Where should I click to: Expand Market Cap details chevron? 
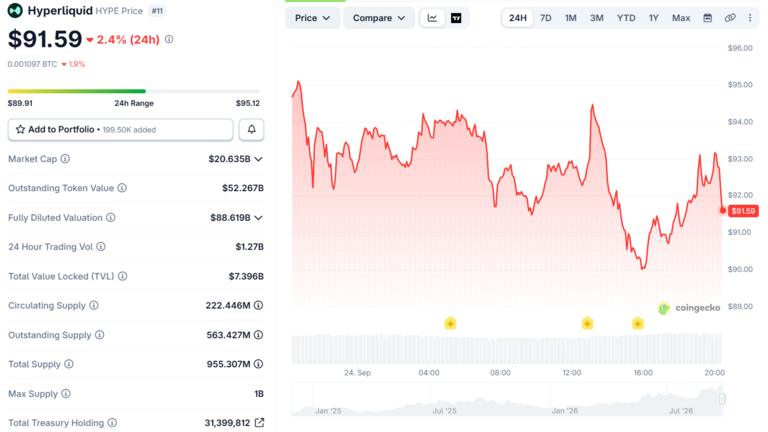[259, 159]
